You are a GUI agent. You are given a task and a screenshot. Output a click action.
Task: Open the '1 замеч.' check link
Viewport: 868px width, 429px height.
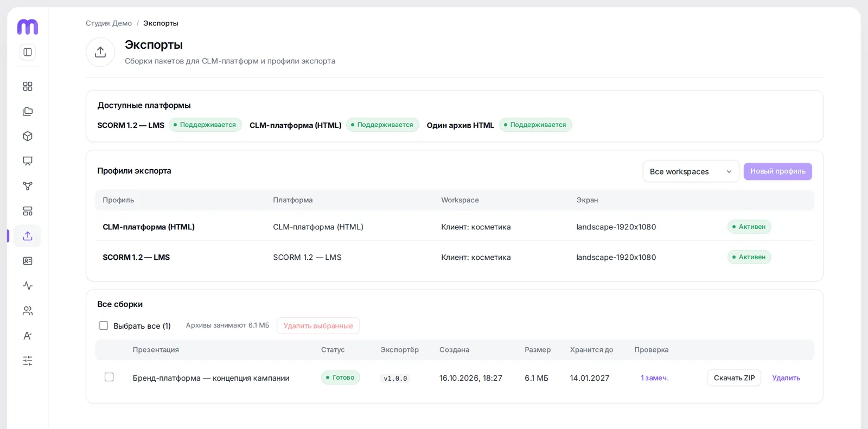[x=654, y=378]
